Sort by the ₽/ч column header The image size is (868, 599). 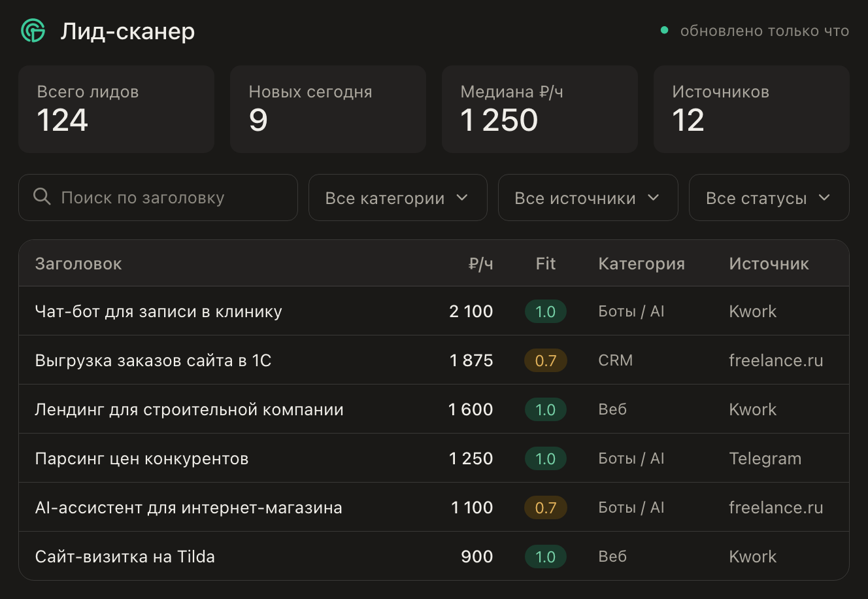point(481,264)
